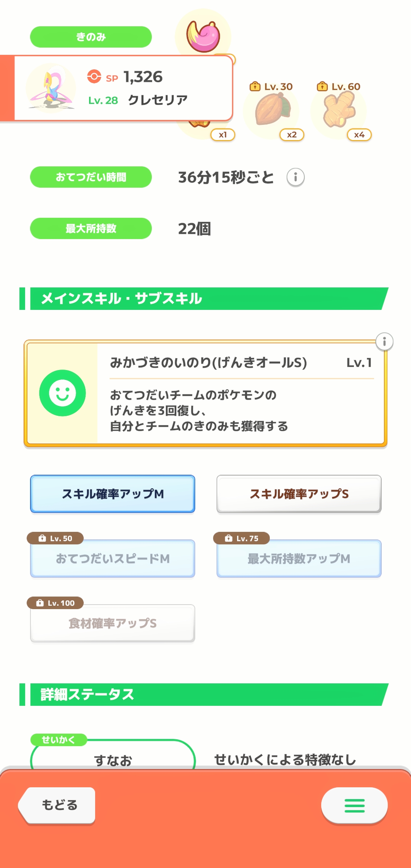Select スキル確率アップM sub skill

(113, 494)
